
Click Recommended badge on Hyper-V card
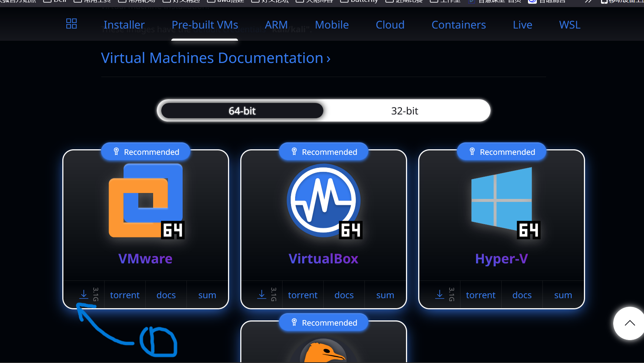pyautogui.click(x=502, y=152)
